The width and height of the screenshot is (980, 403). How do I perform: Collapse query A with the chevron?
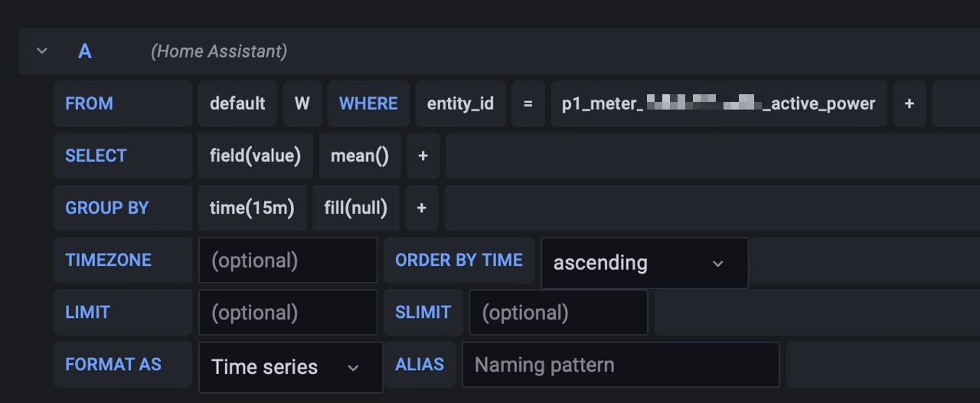(42, 51)
